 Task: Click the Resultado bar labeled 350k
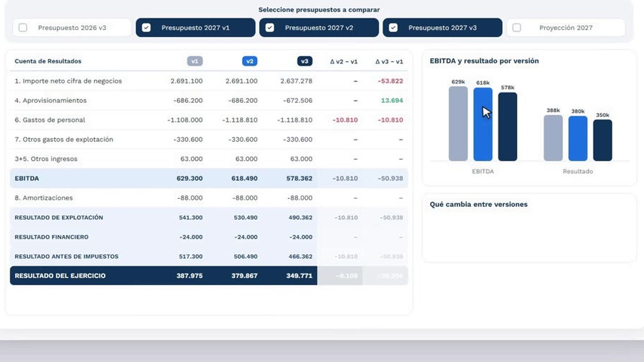(603, 140)
